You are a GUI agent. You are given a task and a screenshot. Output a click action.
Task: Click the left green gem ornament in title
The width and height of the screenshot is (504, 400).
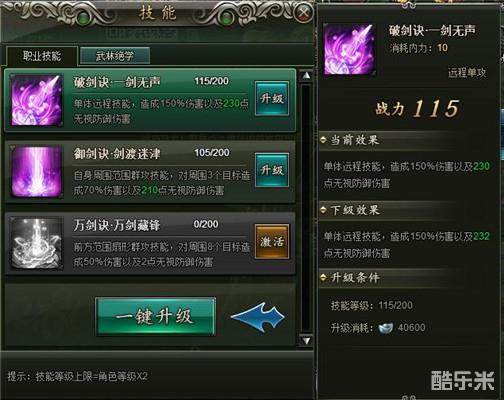82,18
